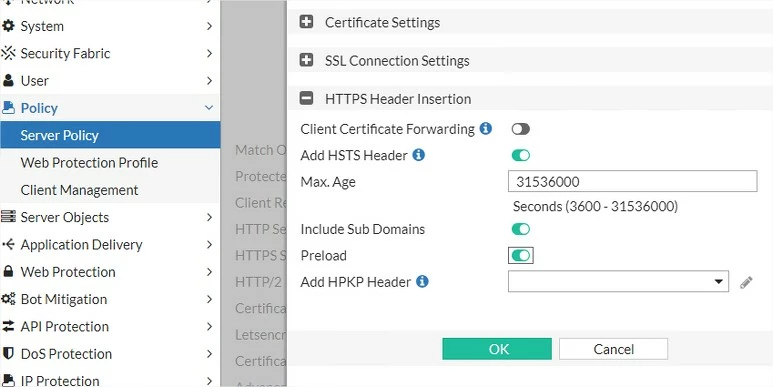Screen dimensions: 773x387
Task: Expand the System menu chevron
Action: click(209, 26)
